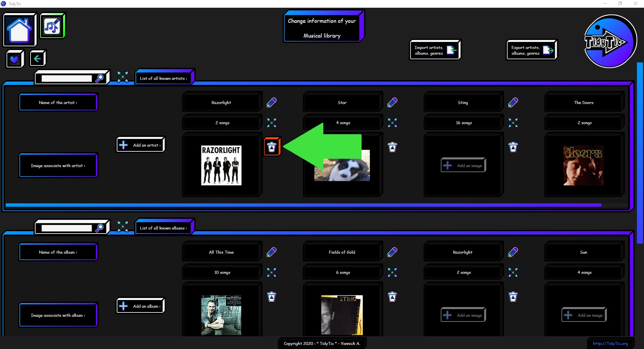
Task: Click expand icon beside artist search
Action: coord(123,77)
